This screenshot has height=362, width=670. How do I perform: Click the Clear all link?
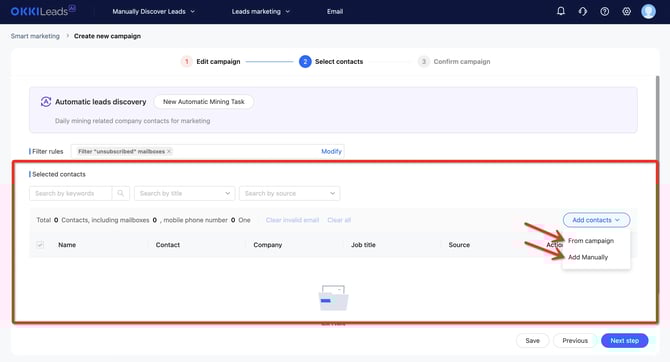point(339,220)
